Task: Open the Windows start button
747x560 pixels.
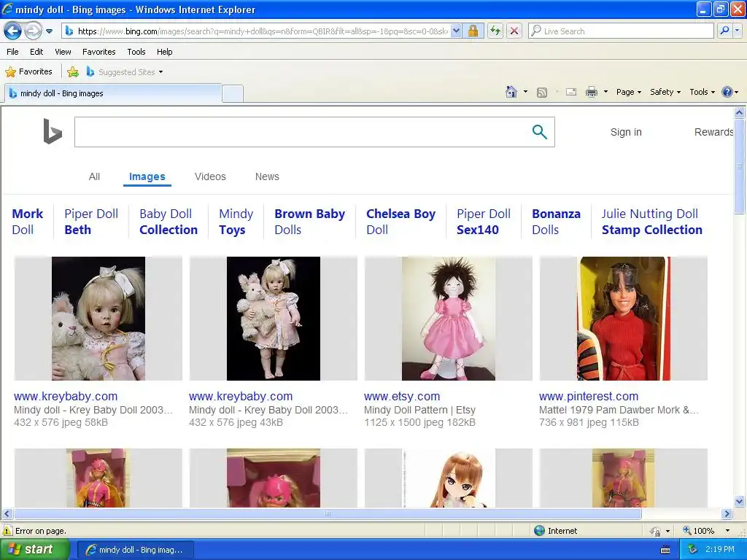Action: 34,550
